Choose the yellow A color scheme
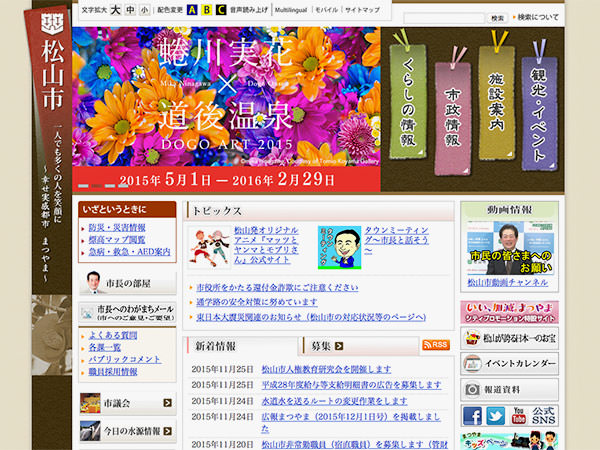Image resolution: width=600 pixels, height=450 pixels. click(192, 10)
